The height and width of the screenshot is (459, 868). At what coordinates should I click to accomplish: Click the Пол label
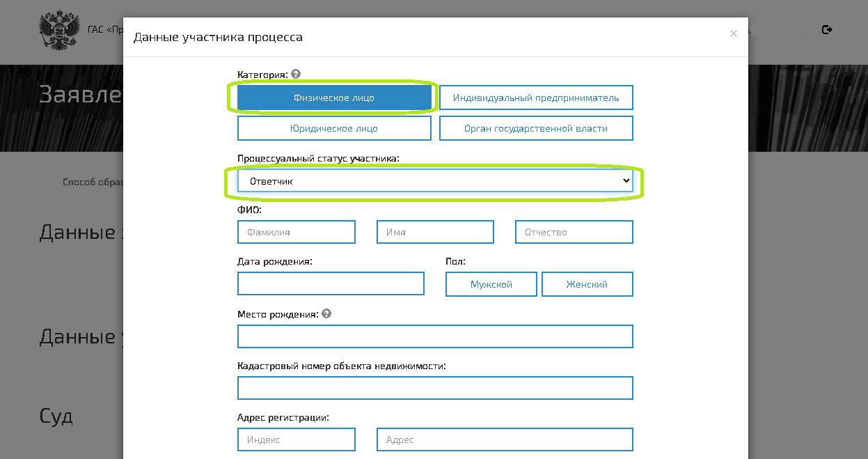coord(455,261)
